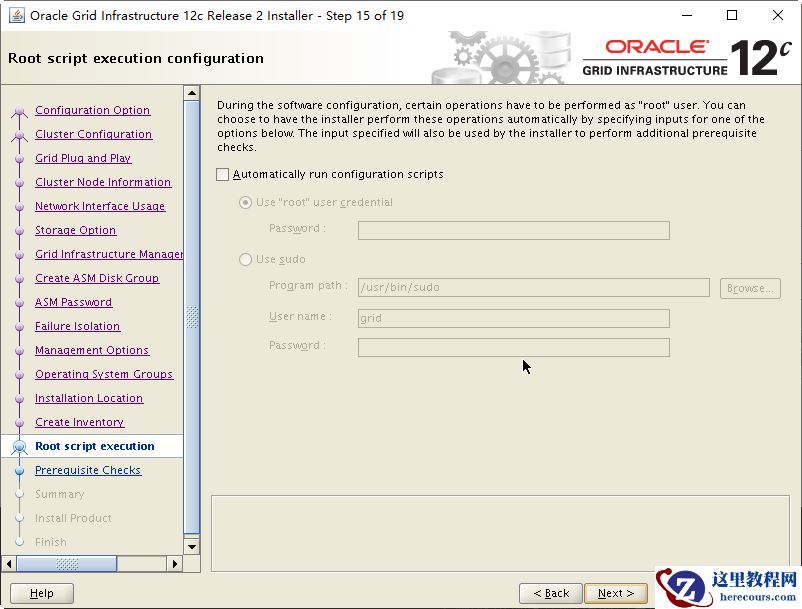Click Create Inventory step bullet icon
This screenshot has height=609, width=802.
click(19, 423)
